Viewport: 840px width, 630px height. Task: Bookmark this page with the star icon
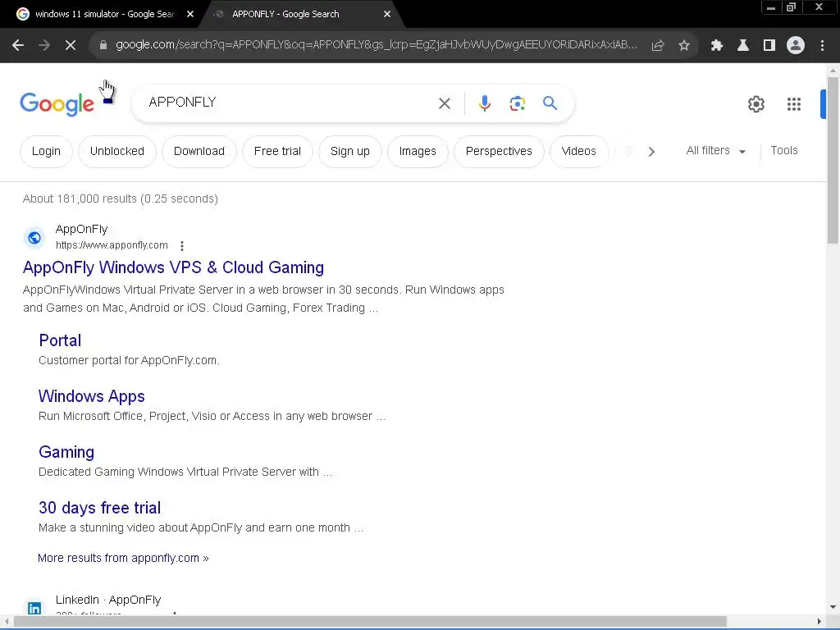pyautogui.click(x=684, y=46)
